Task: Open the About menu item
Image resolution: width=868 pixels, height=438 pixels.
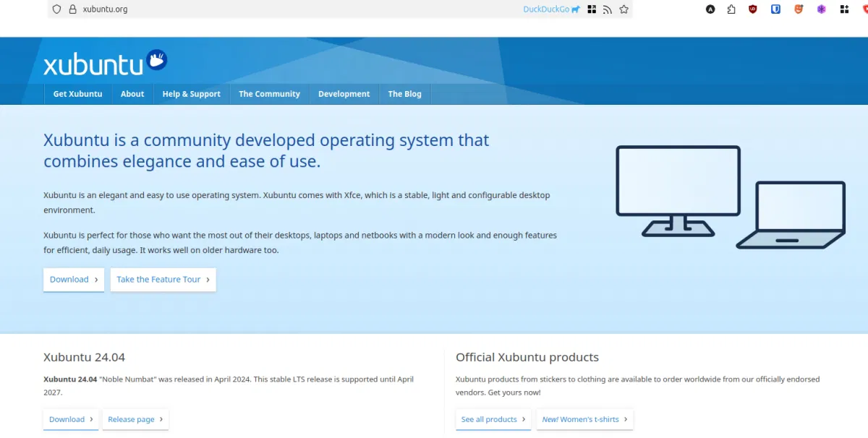Action: (x=132, y=94)
